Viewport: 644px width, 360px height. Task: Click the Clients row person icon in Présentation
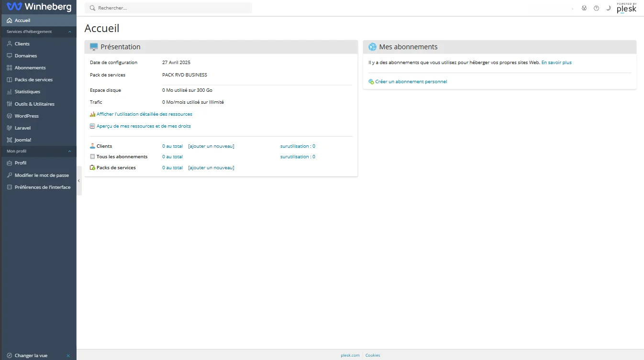click(93, 146)
